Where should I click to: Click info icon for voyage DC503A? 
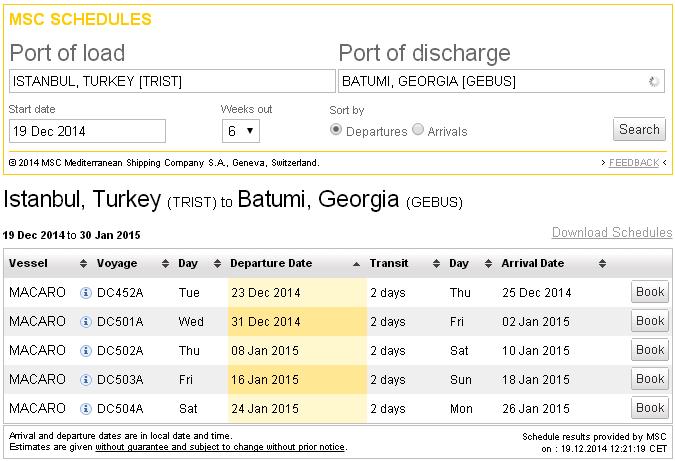click(x=86, y=380)
